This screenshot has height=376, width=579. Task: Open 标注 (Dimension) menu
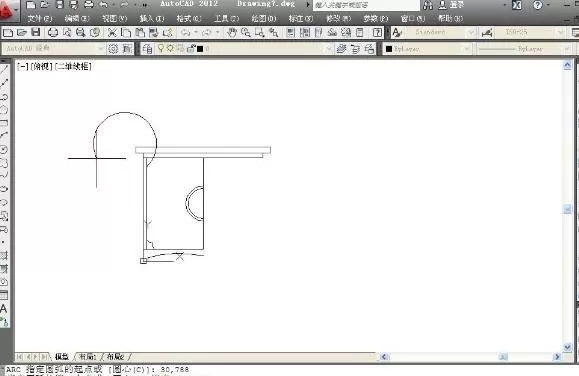[x=301, y=18]
